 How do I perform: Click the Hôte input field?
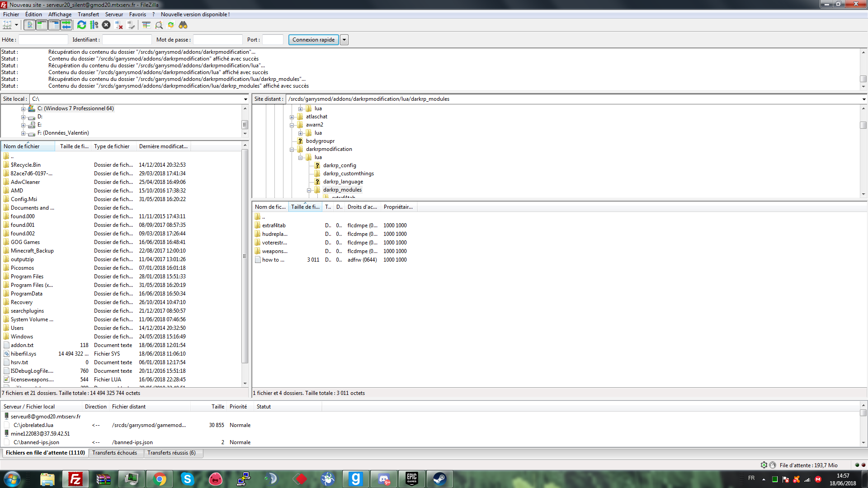43,40
